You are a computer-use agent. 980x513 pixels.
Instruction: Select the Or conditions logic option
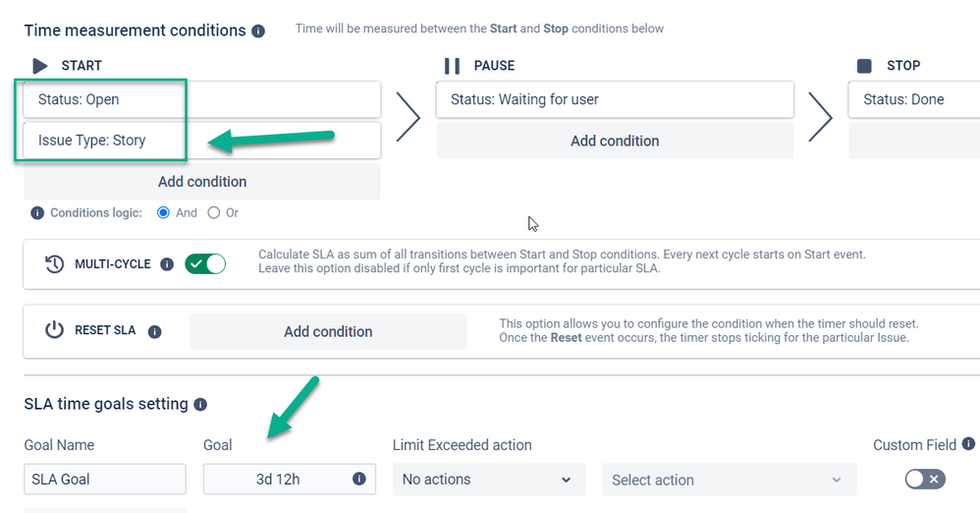pyautogui.click(x=214, y=213)
